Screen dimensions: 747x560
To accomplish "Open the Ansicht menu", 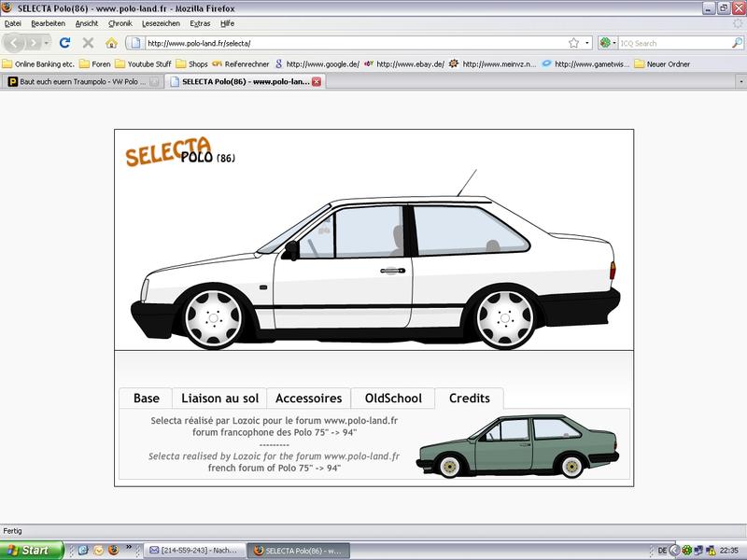I will point(87,23).
